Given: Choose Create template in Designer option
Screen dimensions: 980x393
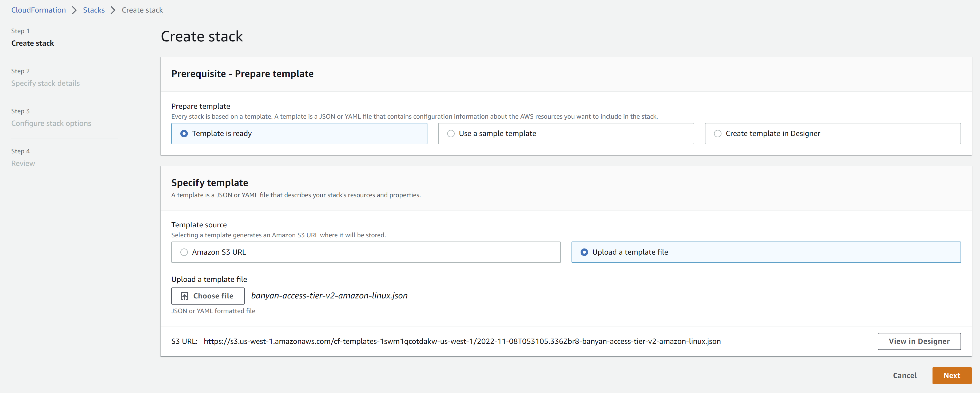Looking at the screenshot, I should click(717, 134).
